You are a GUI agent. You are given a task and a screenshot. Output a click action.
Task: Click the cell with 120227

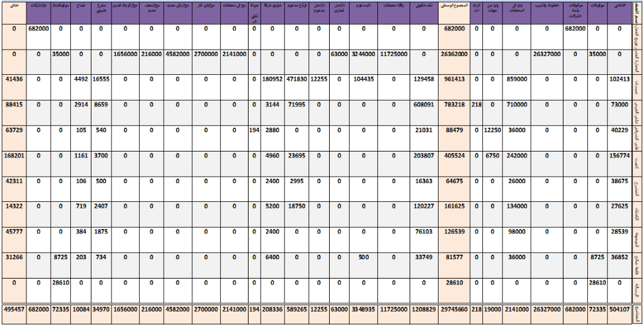422,214
